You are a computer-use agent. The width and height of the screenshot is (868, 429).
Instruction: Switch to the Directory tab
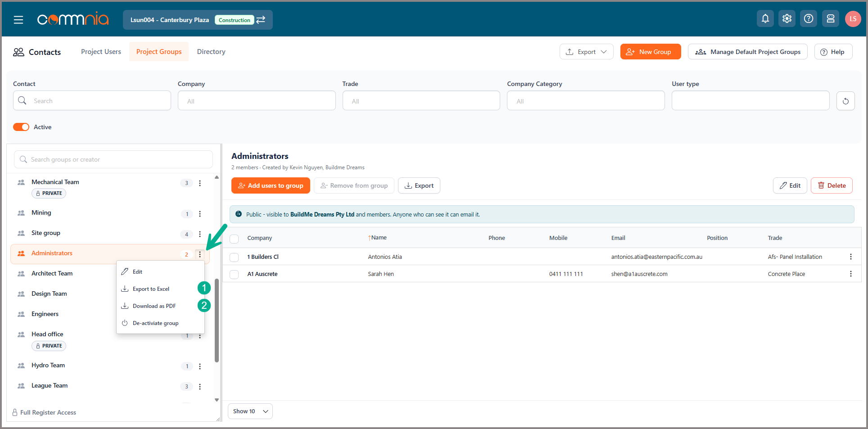click(211, 52)
